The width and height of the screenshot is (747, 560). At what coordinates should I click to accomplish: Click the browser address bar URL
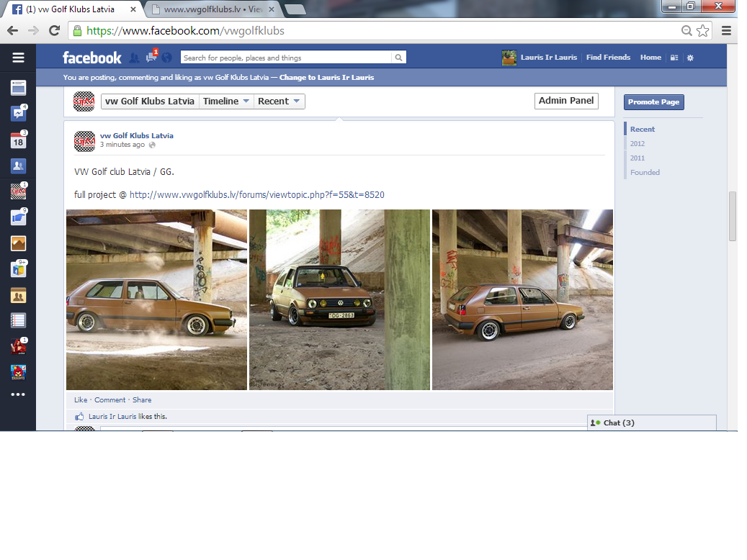[185, 31]
